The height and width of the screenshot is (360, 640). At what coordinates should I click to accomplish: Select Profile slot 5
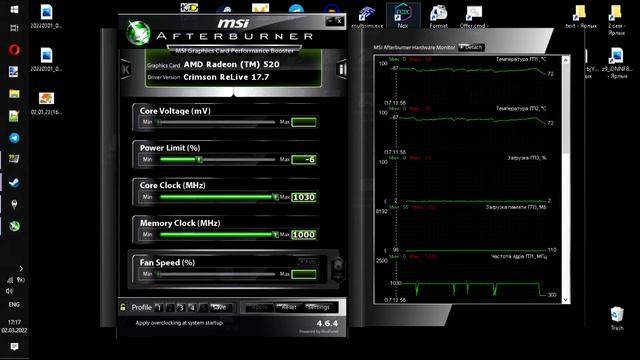point(203,307)
